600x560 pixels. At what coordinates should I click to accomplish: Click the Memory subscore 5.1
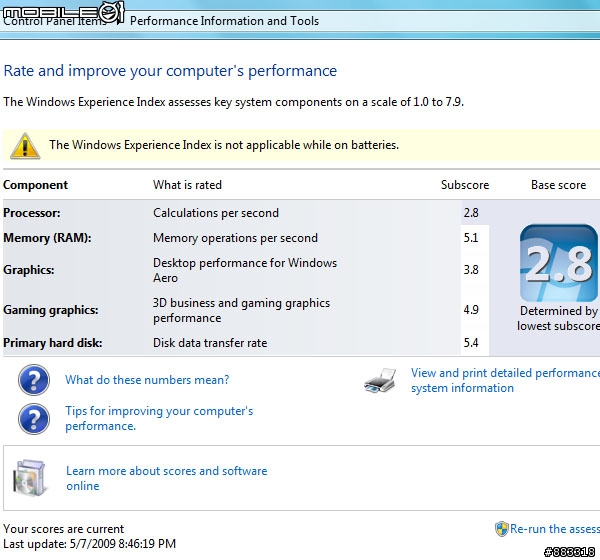click(x=471, y=238)
